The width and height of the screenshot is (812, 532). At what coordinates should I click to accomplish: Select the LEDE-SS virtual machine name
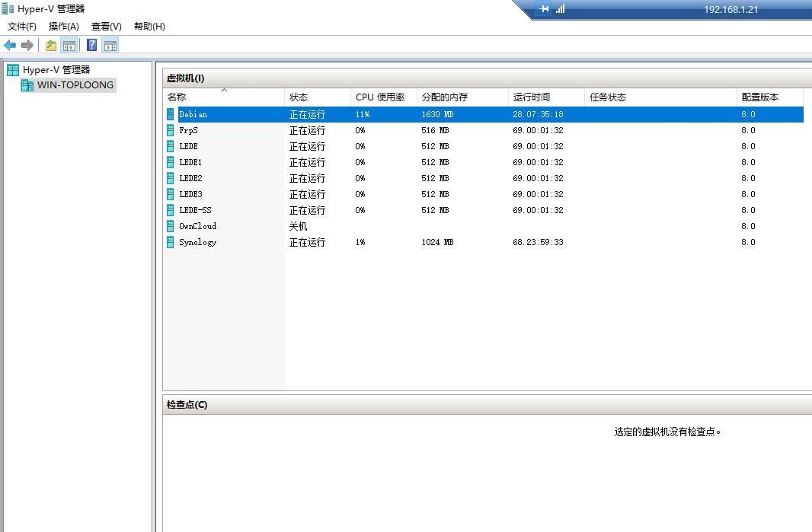[x=195, y=210]
